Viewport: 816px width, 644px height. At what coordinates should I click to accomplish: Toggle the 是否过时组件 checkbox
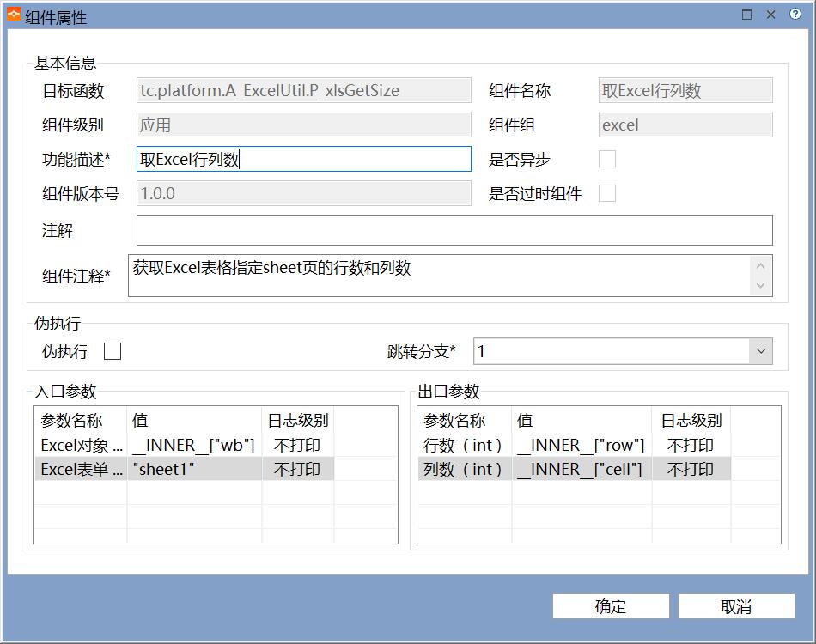click(x=606, y=193)
